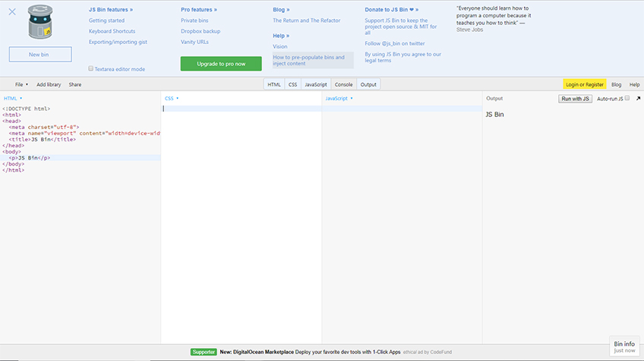Click the Run with JS button
Image resolution: width=644 pixels, height=361 pixels.
click(x=575, y=99)
